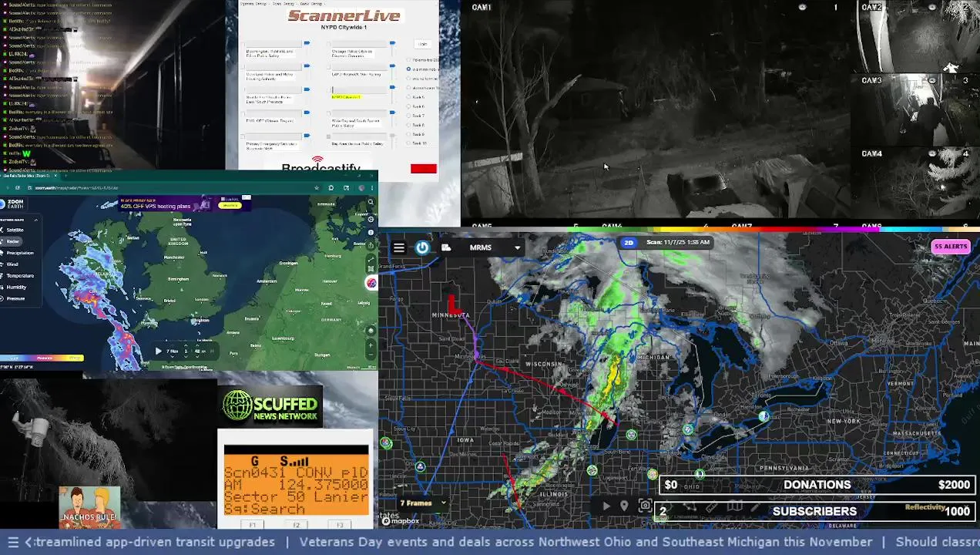Select the Bank 7 radio button
This screenshot has width=980, height=555.
[x=408, y=116]
